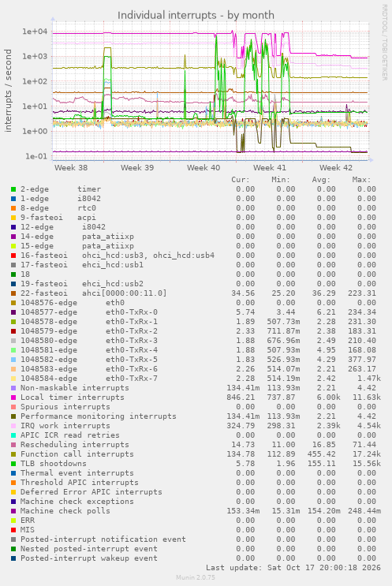392x586 pixels.
Task: Click the Cur: column header
Action: (x=241, y=180)
